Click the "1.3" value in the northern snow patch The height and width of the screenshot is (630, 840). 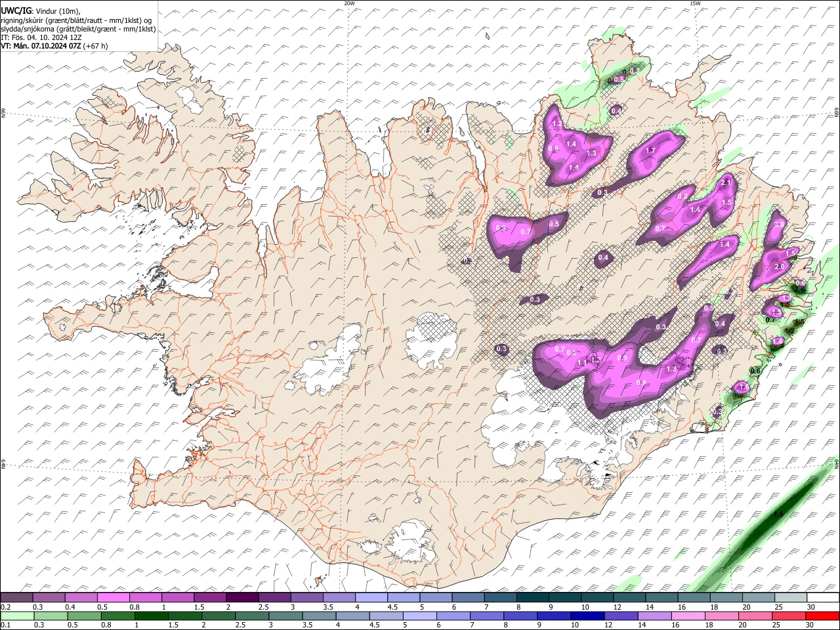coord(591,153)
